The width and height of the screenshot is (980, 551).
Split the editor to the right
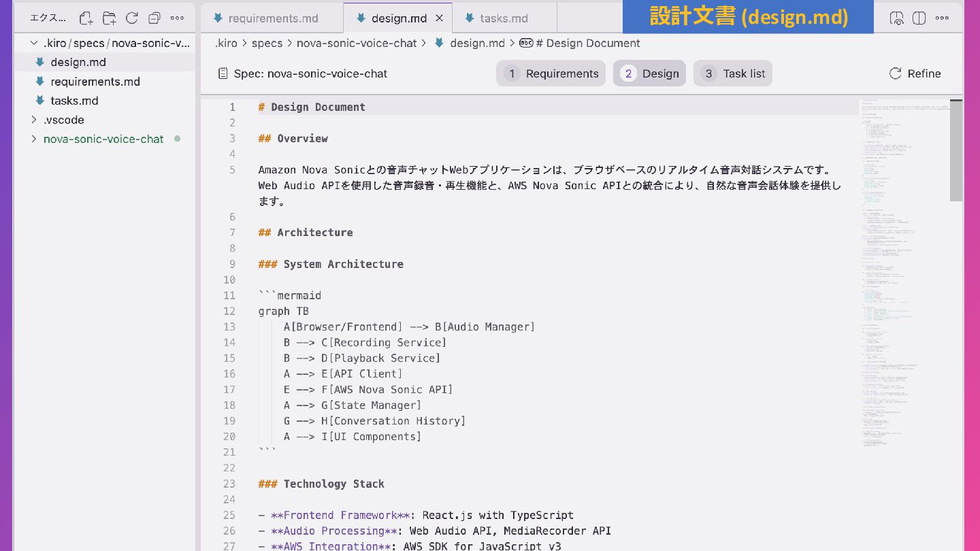pyautogui.click(x=919, y=18)
